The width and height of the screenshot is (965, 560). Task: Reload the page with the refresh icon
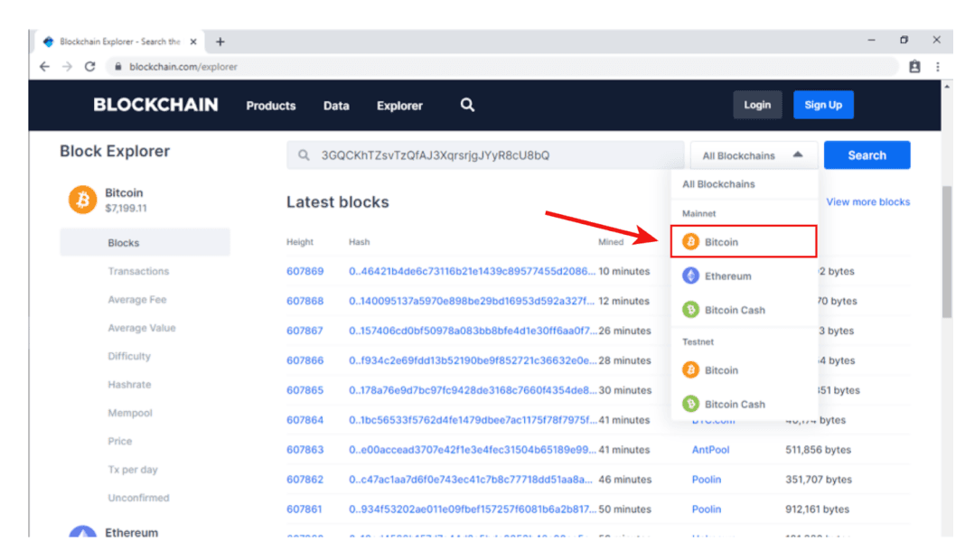click(x=89, y=67)
